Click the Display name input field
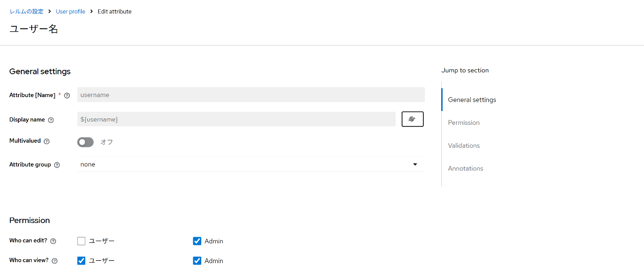 pyautogui.click(x=236, y=119)
